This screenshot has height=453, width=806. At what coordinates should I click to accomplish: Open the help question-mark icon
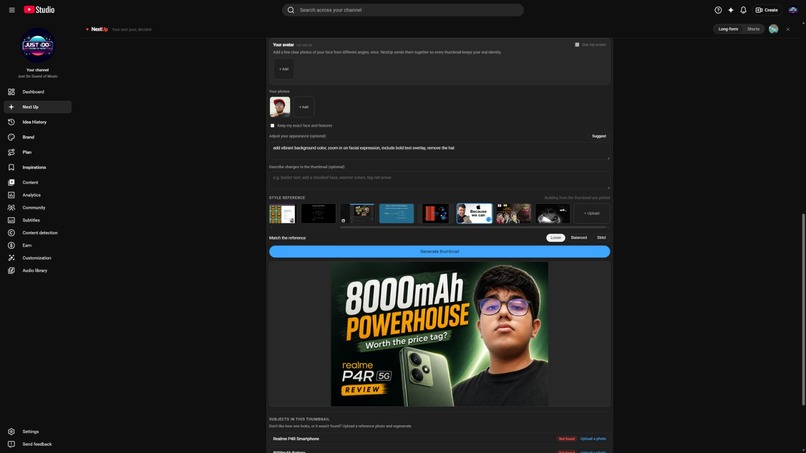tap(718, 10)
